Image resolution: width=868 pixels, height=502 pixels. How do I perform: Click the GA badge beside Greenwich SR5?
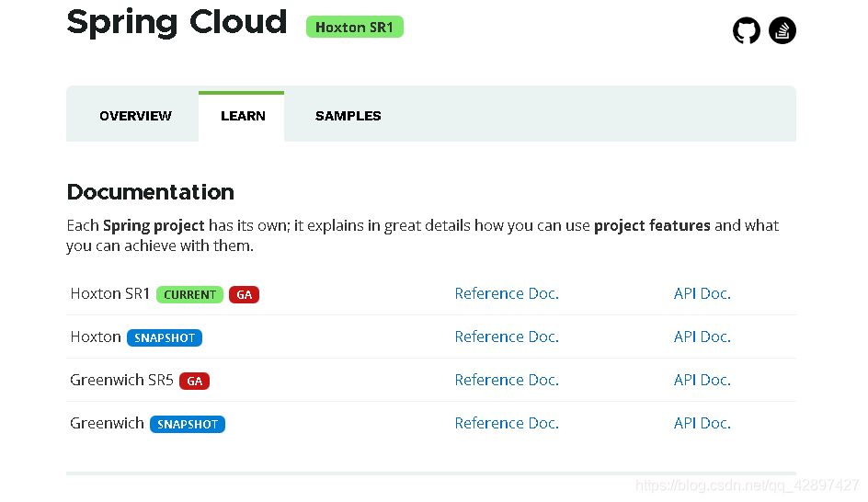194,381
